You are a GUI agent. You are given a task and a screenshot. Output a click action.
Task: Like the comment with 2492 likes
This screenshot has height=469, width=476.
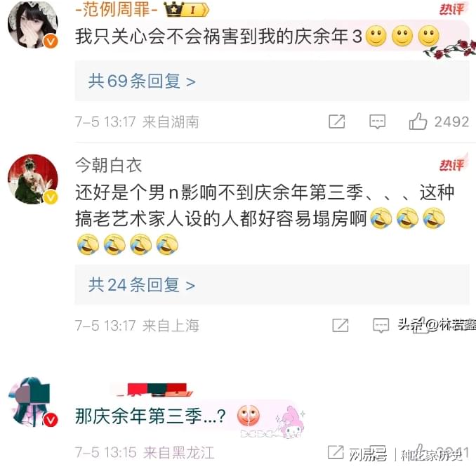418,121
